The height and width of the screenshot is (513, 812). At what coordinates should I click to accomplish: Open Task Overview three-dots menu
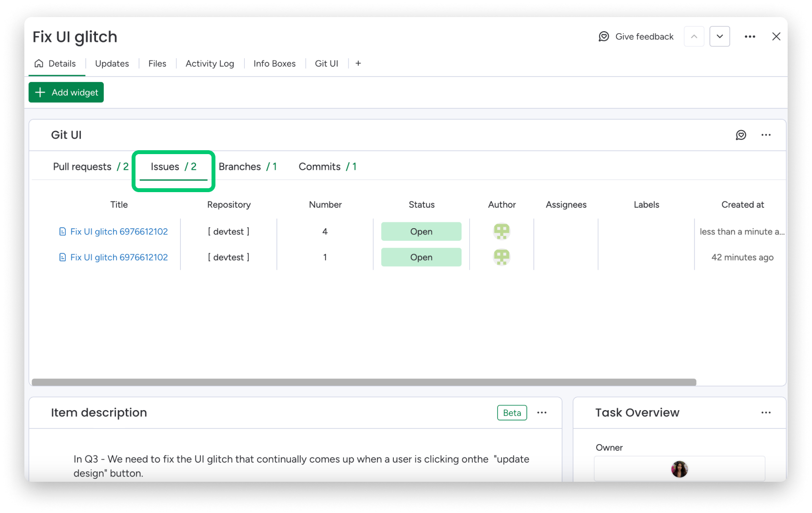(766, 413)
